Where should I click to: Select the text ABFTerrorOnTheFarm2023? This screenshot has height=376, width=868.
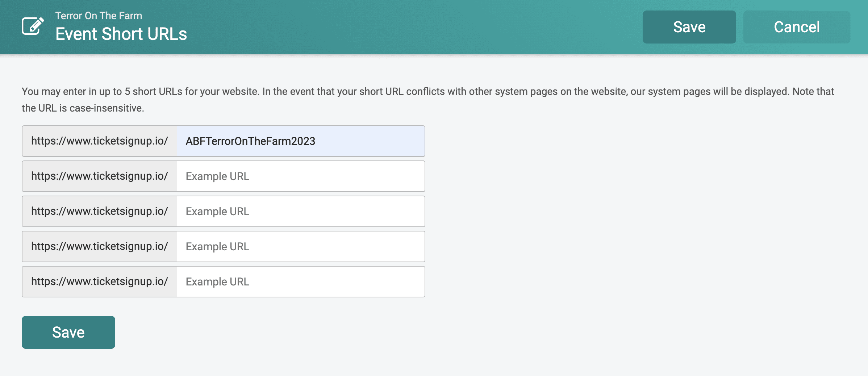tap(250, 141)
